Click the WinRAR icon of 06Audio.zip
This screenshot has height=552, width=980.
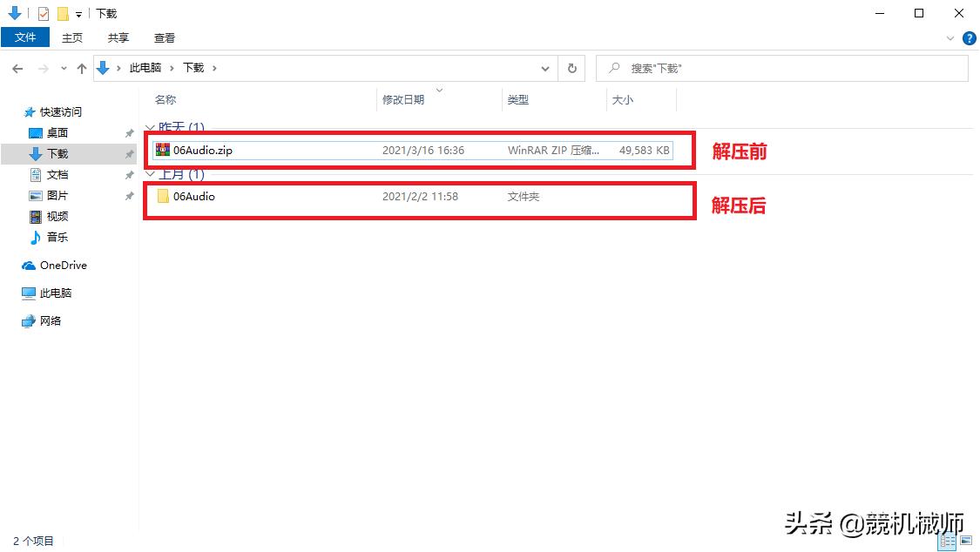(163, 150)
